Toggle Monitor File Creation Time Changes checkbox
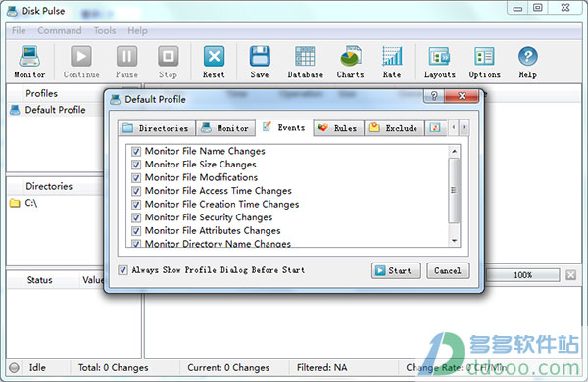 point(136,205)
